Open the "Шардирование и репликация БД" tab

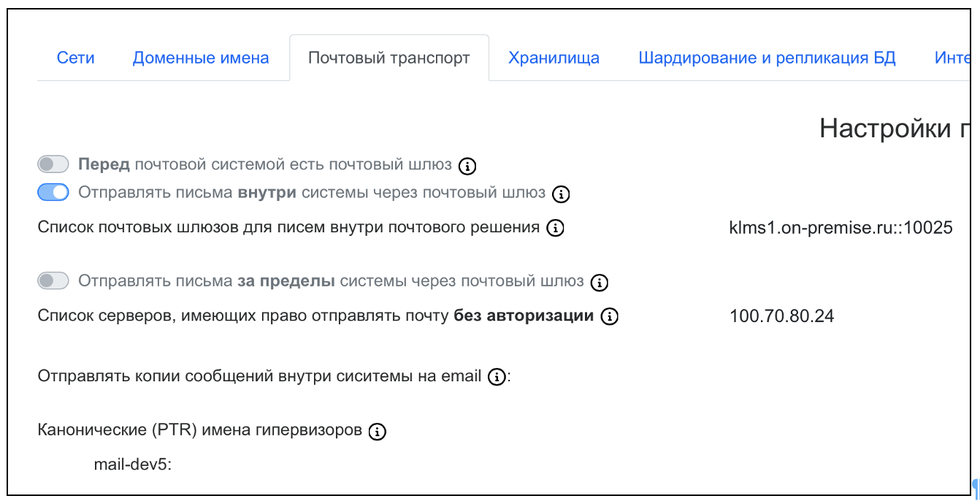pyautogui.click(x=767, y=58)
